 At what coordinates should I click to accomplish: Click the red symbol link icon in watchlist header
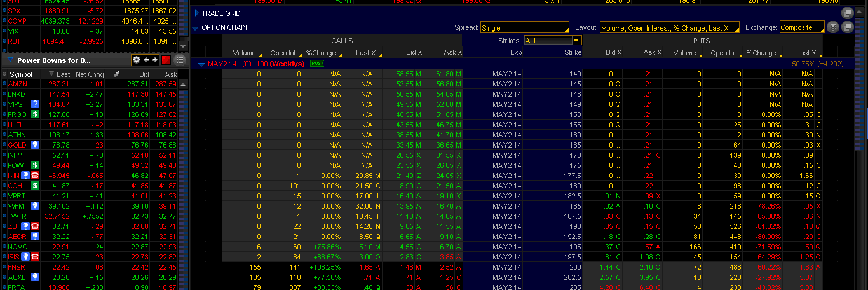[166, 60]
